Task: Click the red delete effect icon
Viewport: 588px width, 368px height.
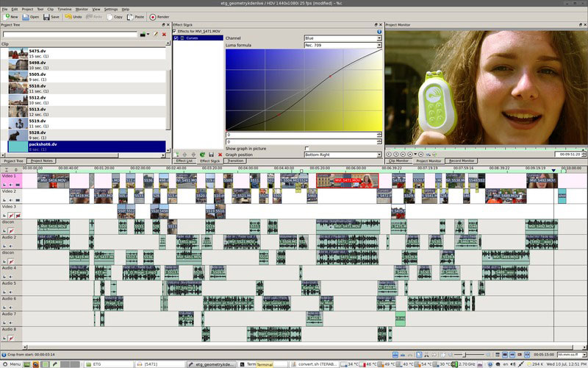Action: [220, 154]
